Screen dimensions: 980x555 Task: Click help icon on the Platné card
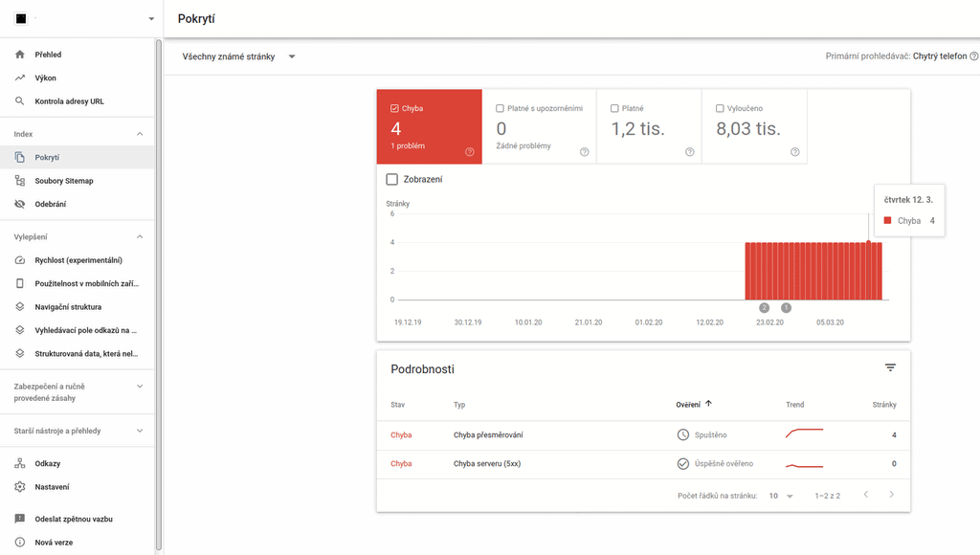pyautogui.click(x=689, y=152)
